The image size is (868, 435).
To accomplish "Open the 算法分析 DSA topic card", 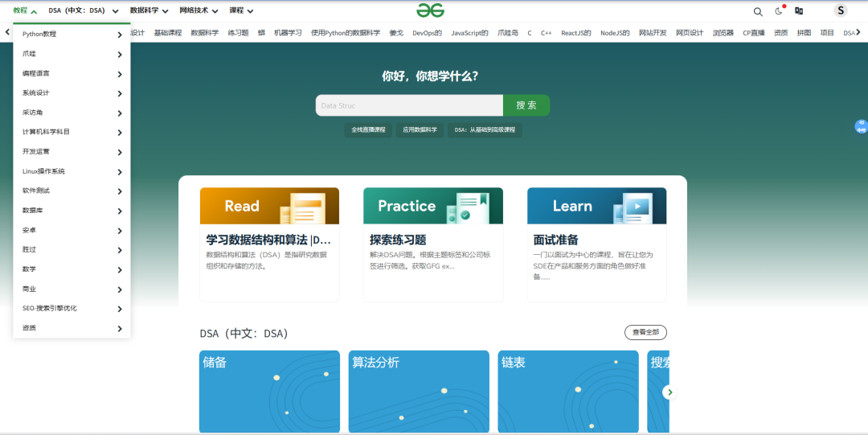I will (419, 392).
